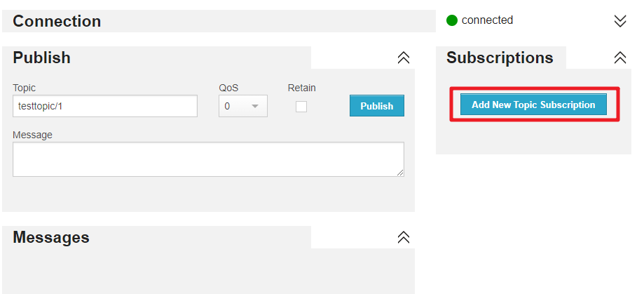Viewport: 644px width, 294px height.
Task: Enable the Retain checkbox
Action: (x=301, y=107)
